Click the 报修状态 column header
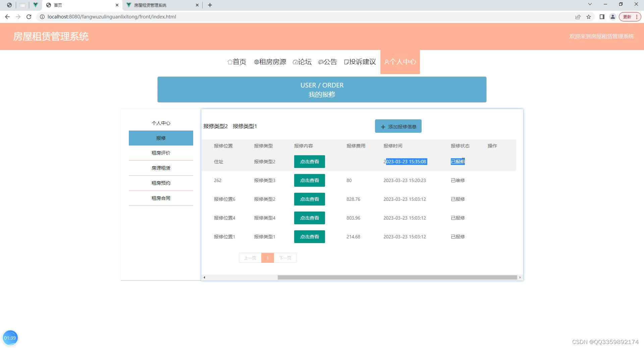The width and height of the screenshot is (644, 348). coord(460,146)
